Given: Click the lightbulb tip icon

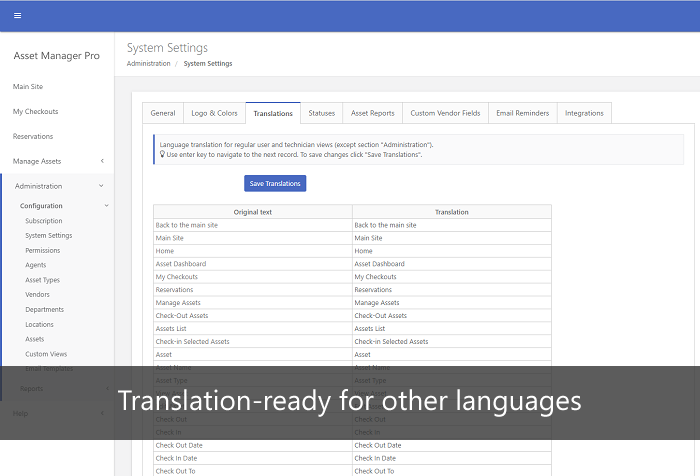Looking at the screenshot, I should (x=162, y=154).
